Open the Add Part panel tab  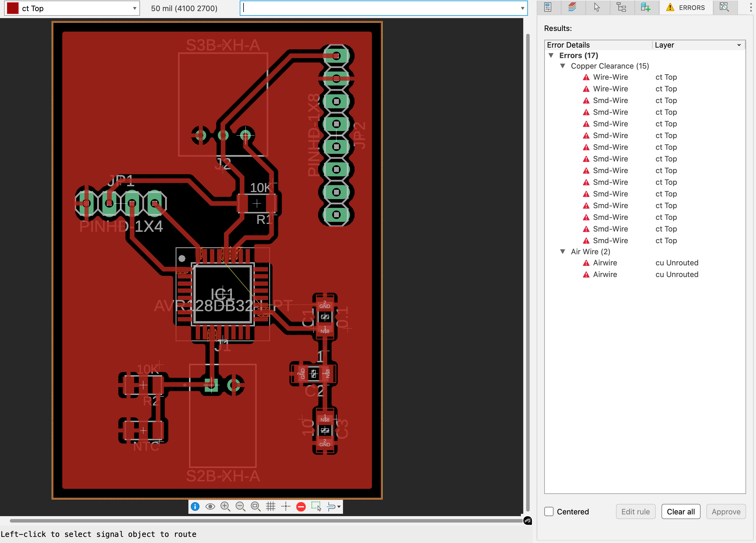(x=646, y=7)
